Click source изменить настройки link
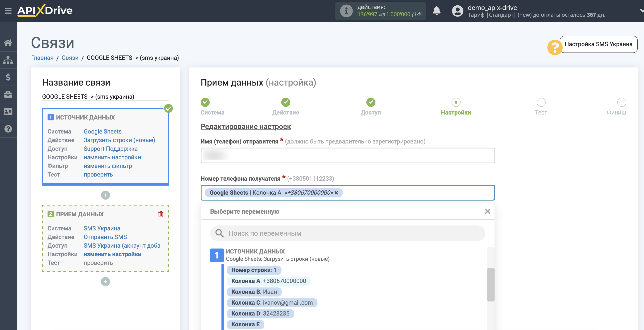Image resolution: width=644 pixels, height=330 pixels. [x=112, y=157]
